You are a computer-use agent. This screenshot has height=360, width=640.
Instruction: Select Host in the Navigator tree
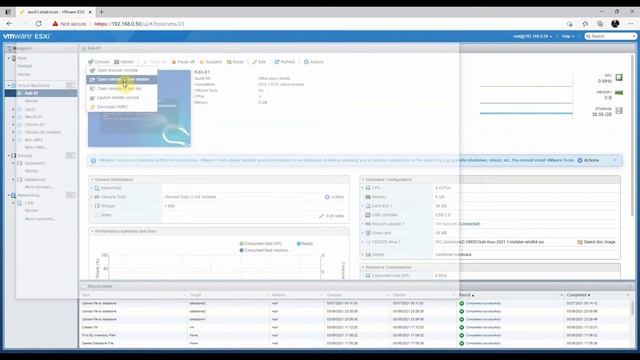tap(22, 58)
